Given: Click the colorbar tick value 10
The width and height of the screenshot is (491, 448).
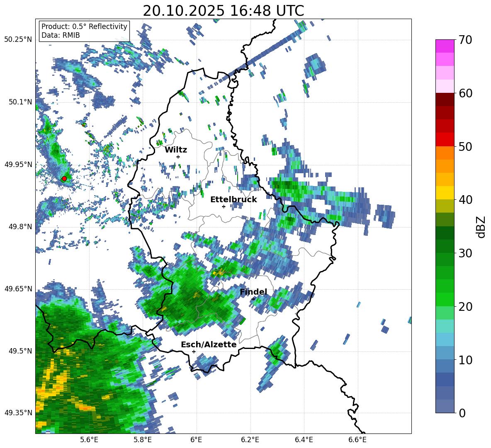Looking at the screenshot, I should (466, 360).
